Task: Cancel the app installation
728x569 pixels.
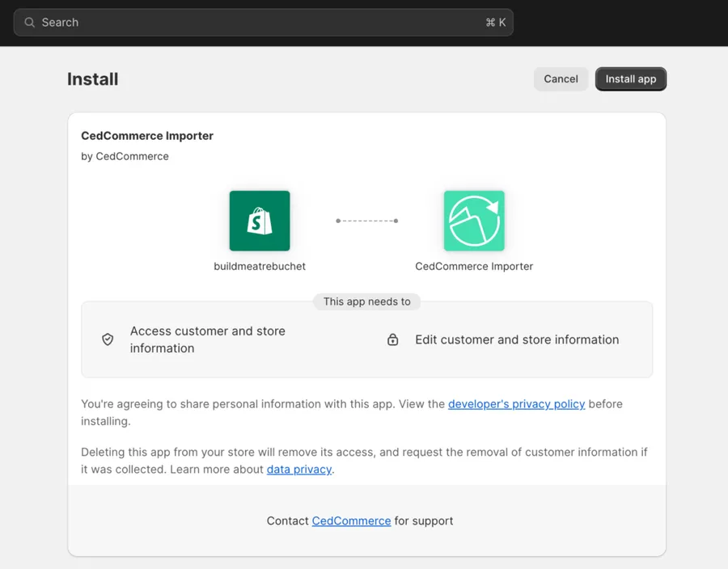Action: 561,78
